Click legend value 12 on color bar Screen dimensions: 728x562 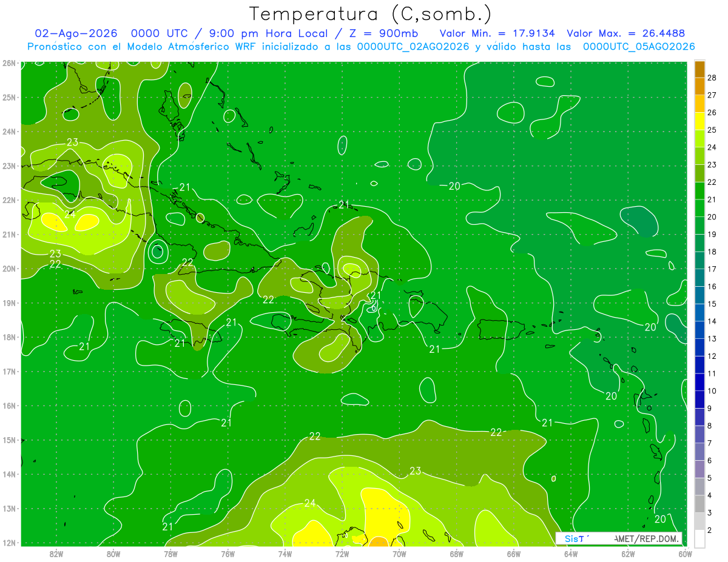click(712, 356)
